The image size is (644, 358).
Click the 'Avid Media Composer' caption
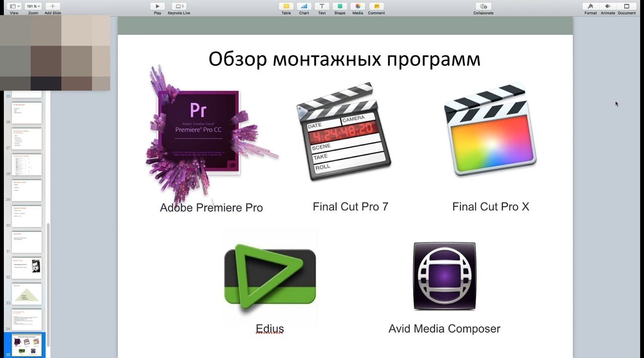(x=444, y=329)
